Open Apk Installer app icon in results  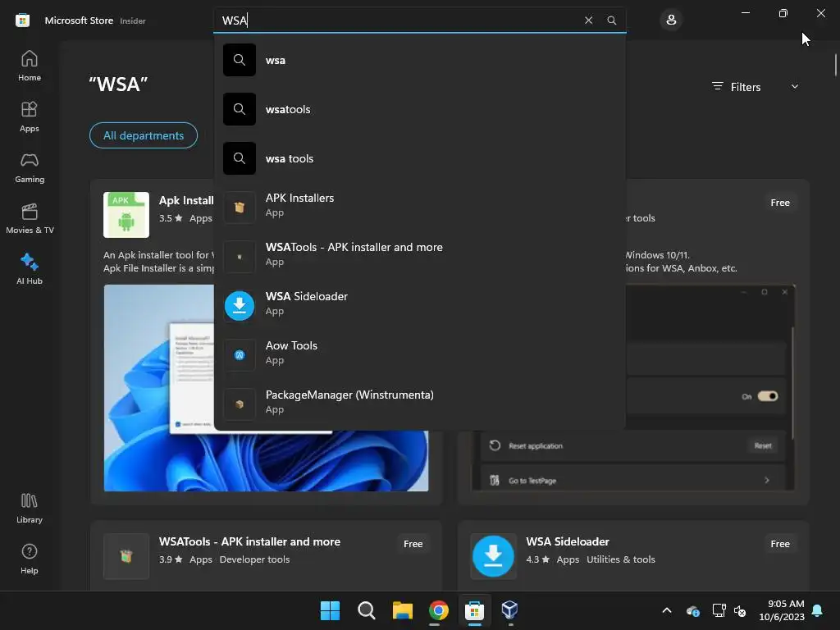(126, 215)
